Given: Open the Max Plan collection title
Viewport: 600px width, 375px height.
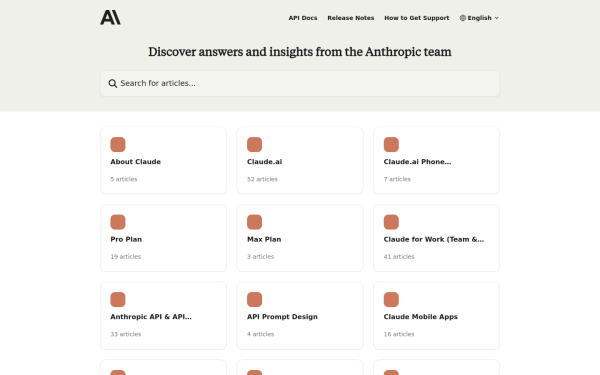Looking at the screenshot, I should coord(264,240).
